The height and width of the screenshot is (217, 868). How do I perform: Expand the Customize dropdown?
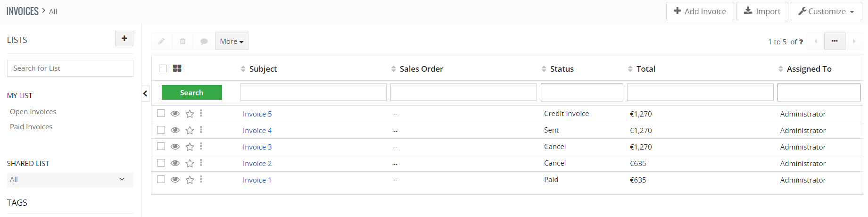click(x=827, y=11)
